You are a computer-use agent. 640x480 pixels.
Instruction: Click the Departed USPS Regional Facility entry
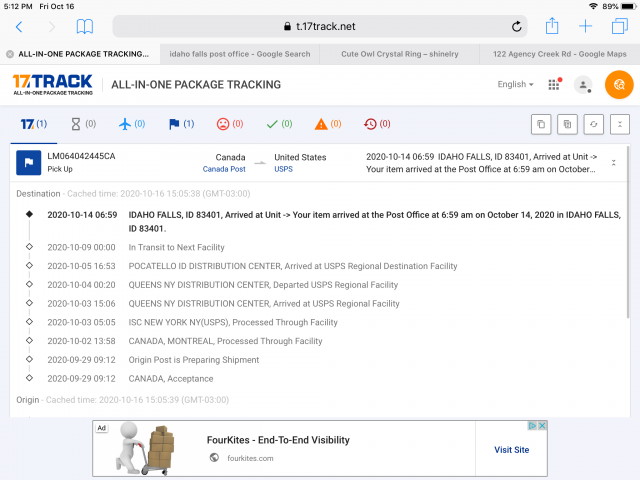[263, 285]
